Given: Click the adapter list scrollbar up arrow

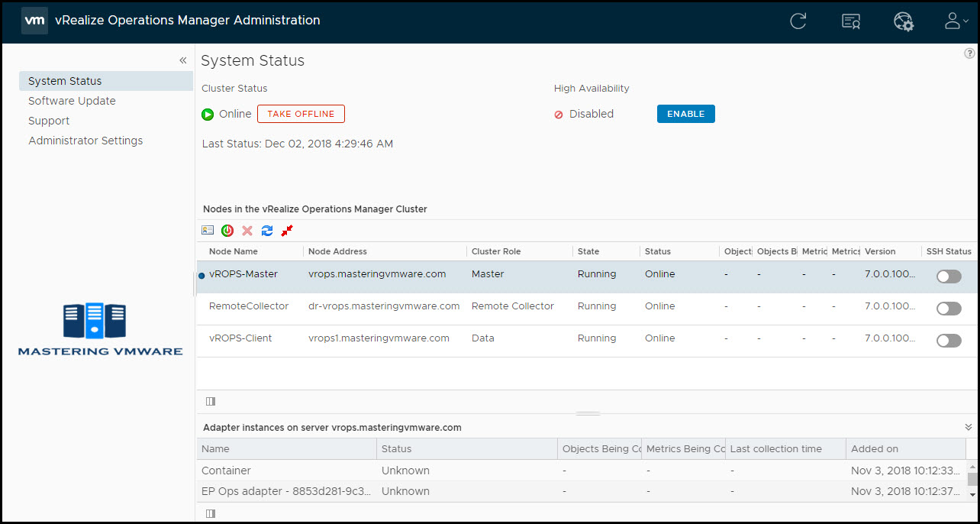Looking at the screenshot, I should tap(972, 465).
